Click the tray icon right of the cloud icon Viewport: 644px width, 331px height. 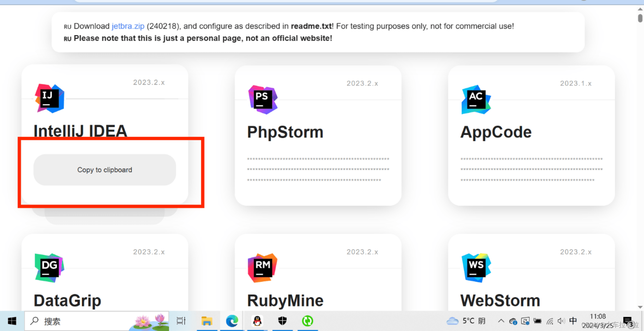pos(525,321)
